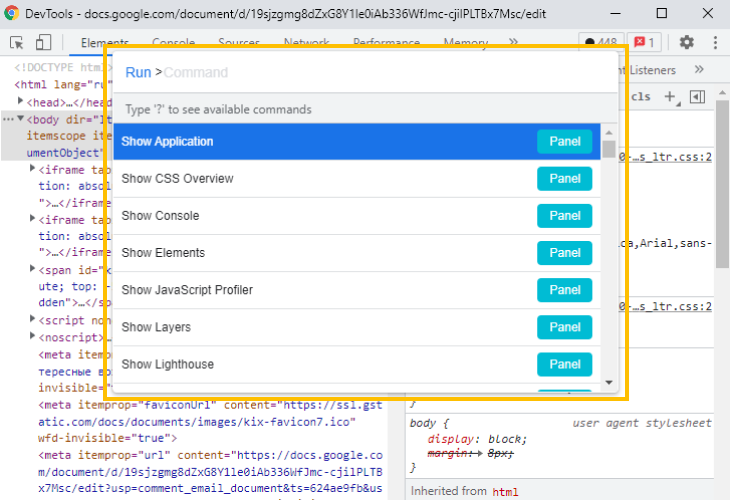Open DevTools settings gear

pos(686,43)
